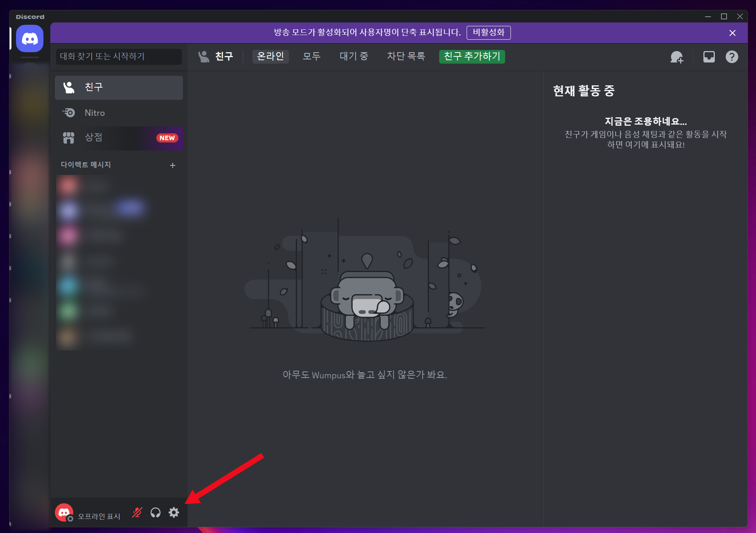Image resolution: width=756 pixels, height=533 pixels.
Task: Open the help question mark icon
Action: [x=732, y=57]
